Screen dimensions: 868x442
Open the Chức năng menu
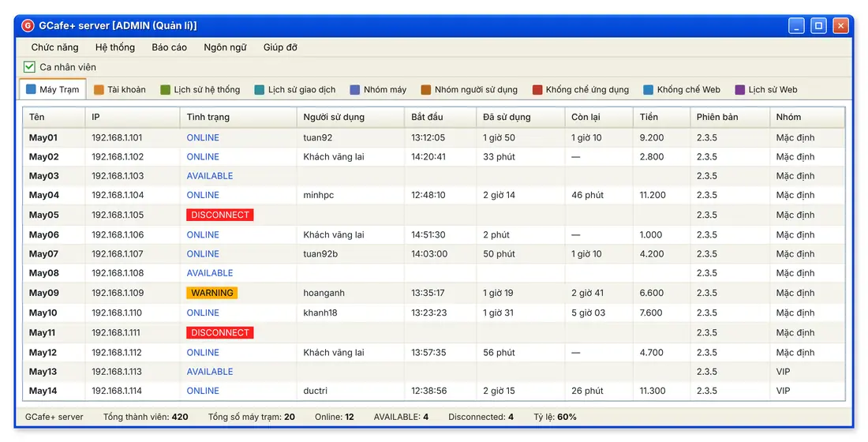[54, 47]
